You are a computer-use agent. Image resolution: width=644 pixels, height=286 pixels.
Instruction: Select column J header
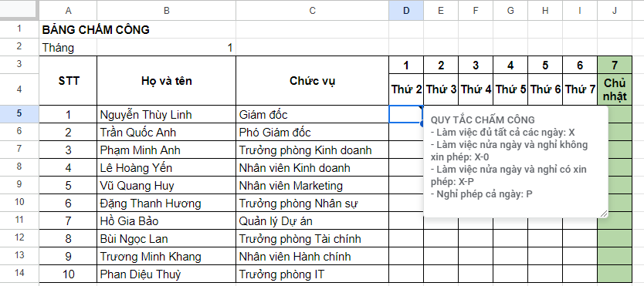pyautogui.click(x=615, y=11)
